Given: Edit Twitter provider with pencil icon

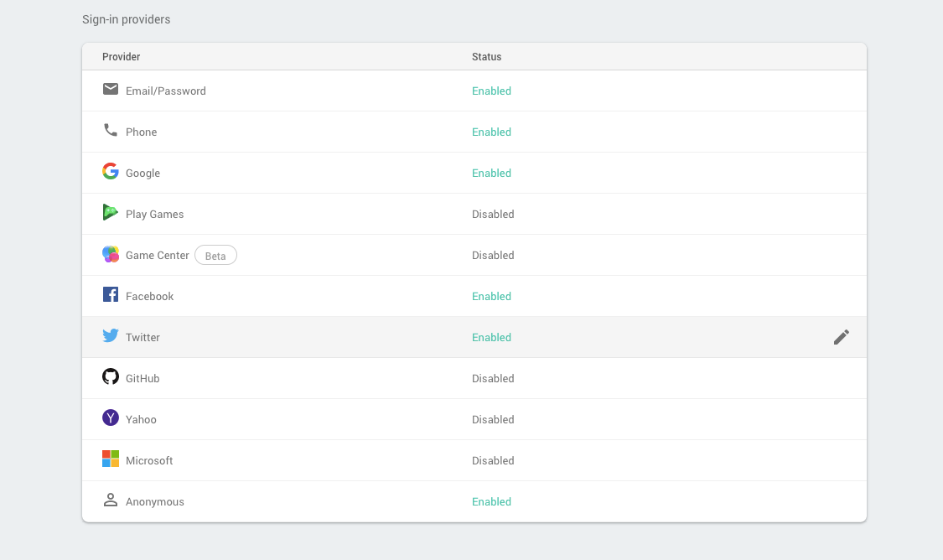Looking at the screenshot, I should tap(842, 337).
